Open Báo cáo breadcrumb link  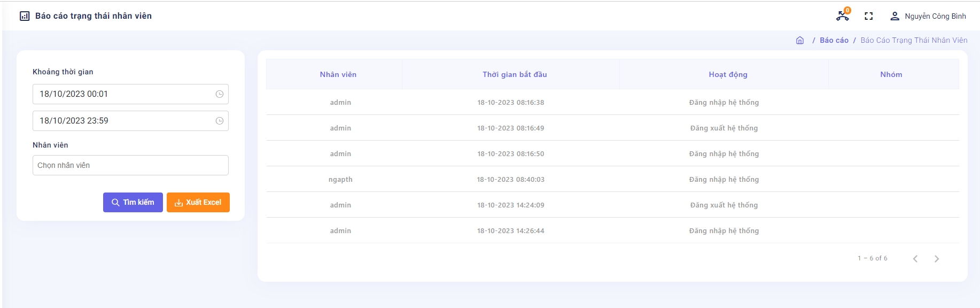[834, 41]
